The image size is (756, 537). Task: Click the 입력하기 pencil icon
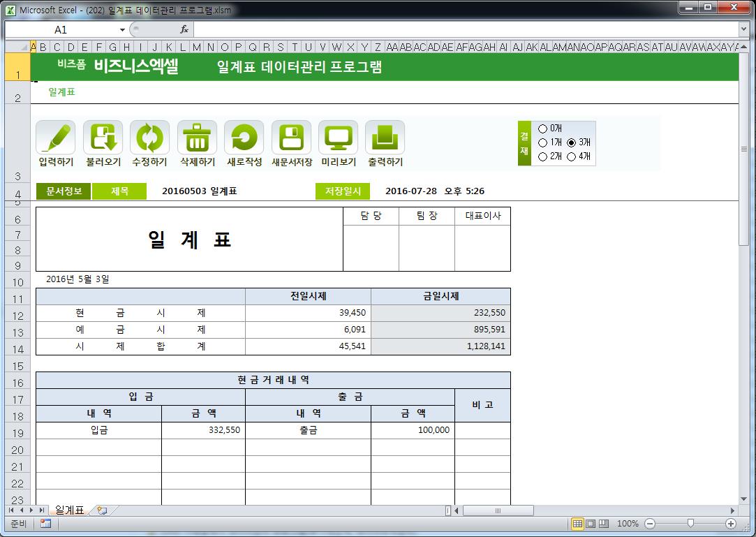[55, 138]
